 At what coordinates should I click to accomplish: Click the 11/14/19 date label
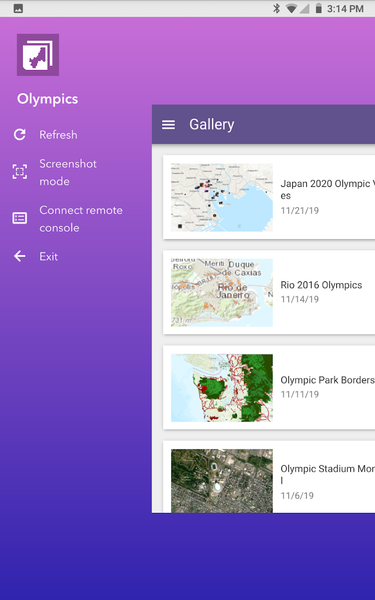(300, 299)
